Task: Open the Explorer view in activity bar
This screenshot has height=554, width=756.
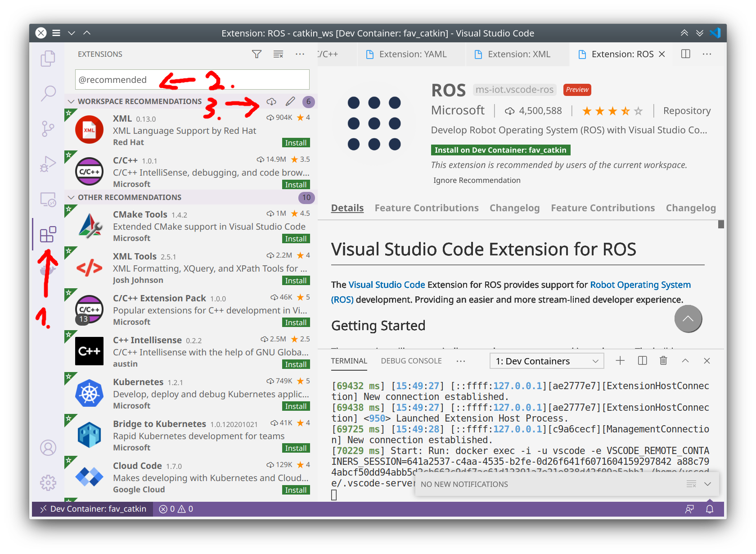Action: pyautogui.click(x=48, y=59)
